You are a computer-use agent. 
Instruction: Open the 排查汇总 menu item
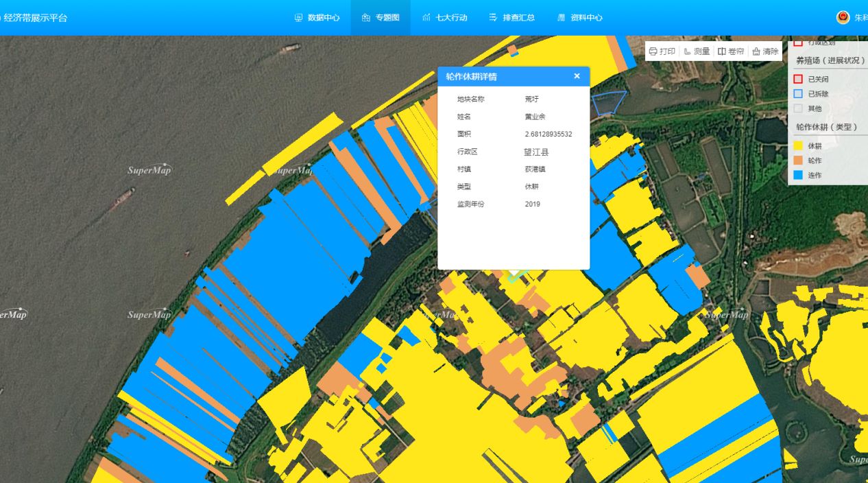(x=518, y=18)
